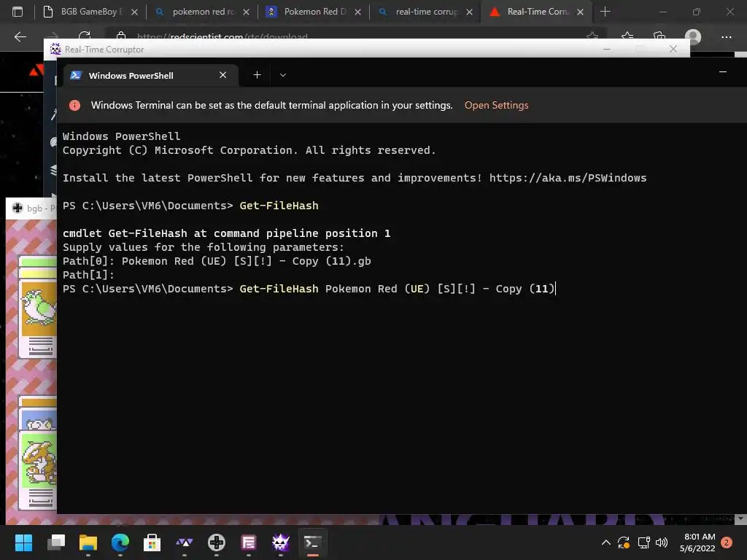Open File Explorer from the taskbar
This screenshot has width=747, height=560.
coord(88,542)
